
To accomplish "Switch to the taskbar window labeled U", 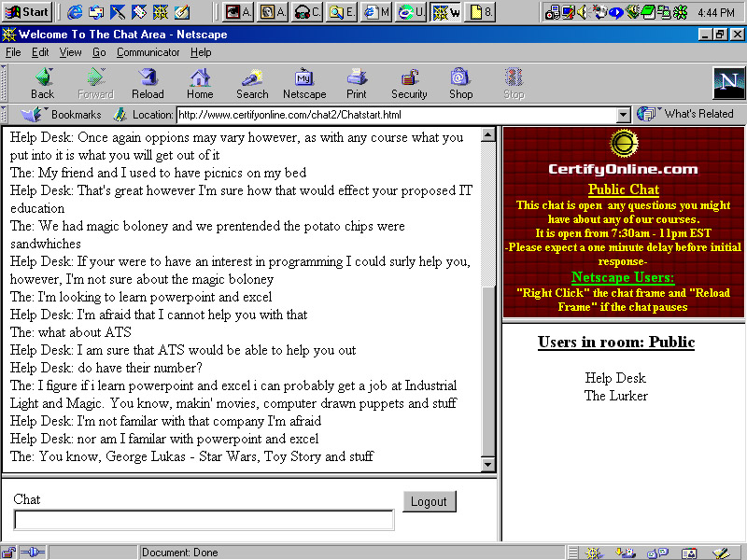I will coord(411,12).
